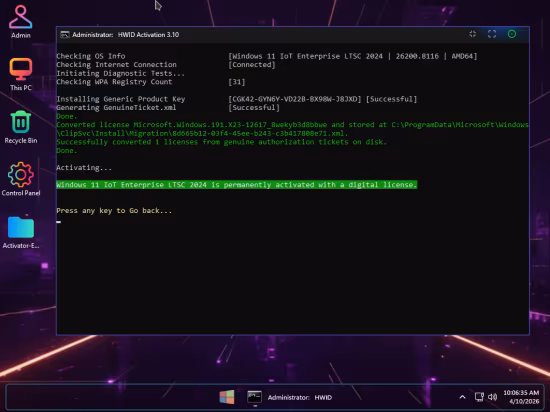Image resolution: width=550 pixels, height=412 pixels.
Task: Open the Activator-E... folder on desktop
Action: point(21,232)
